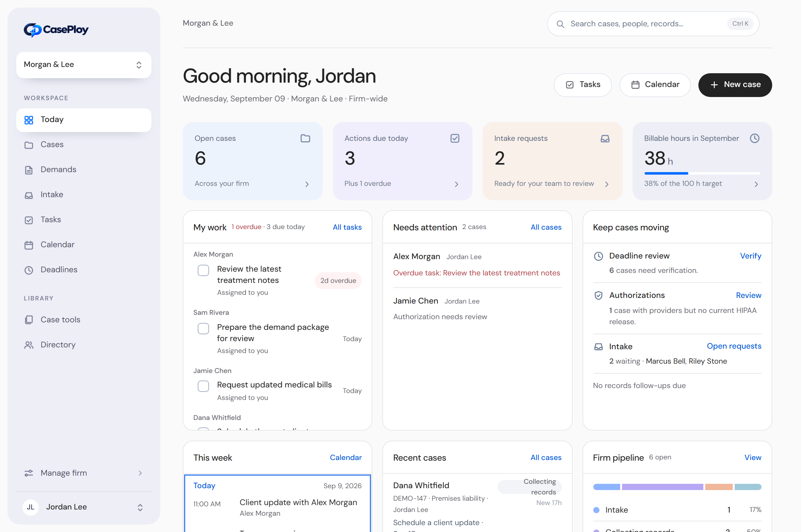Click Verify for Deadline review
The height and width of the screenshot is (532, 801).
coord(750,256)
